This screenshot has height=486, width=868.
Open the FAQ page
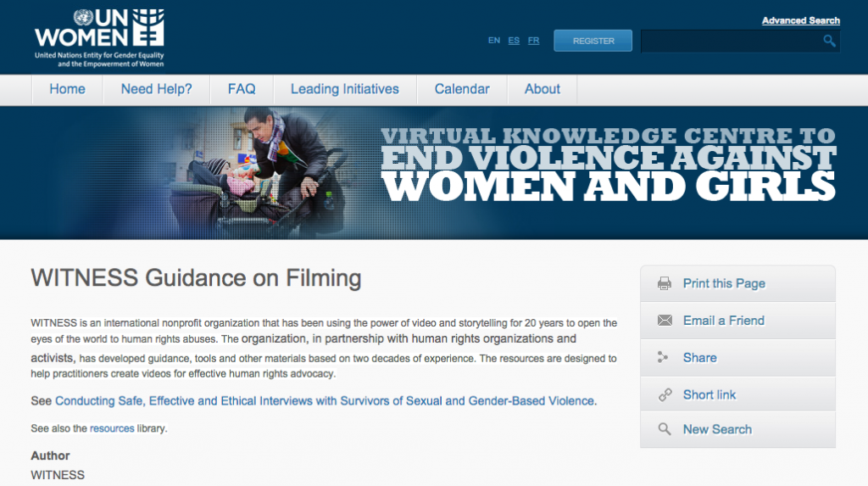click(242, 89)
